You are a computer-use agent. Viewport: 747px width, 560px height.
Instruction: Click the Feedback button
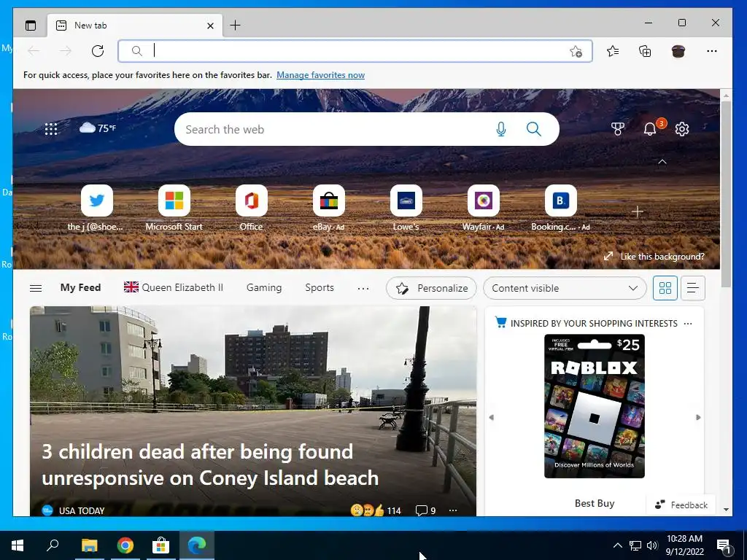point(681,505)
